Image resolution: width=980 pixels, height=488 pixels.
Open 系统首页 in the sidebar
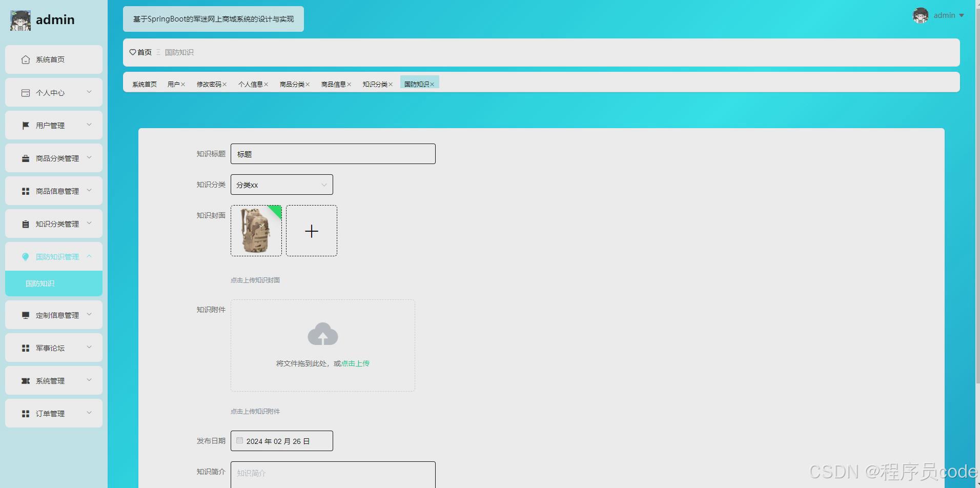pyautogui.click(x=54, y=59)
